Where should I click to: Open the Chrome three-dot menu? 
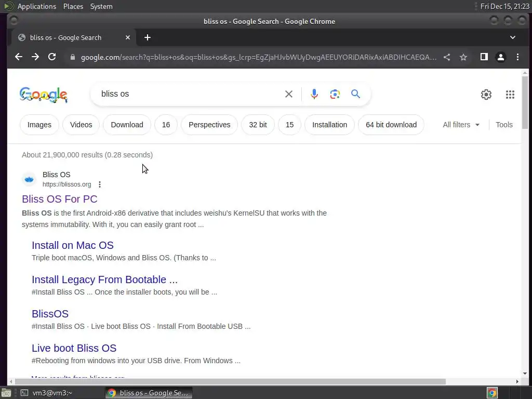pyautogui.click(x=517, y=57)
